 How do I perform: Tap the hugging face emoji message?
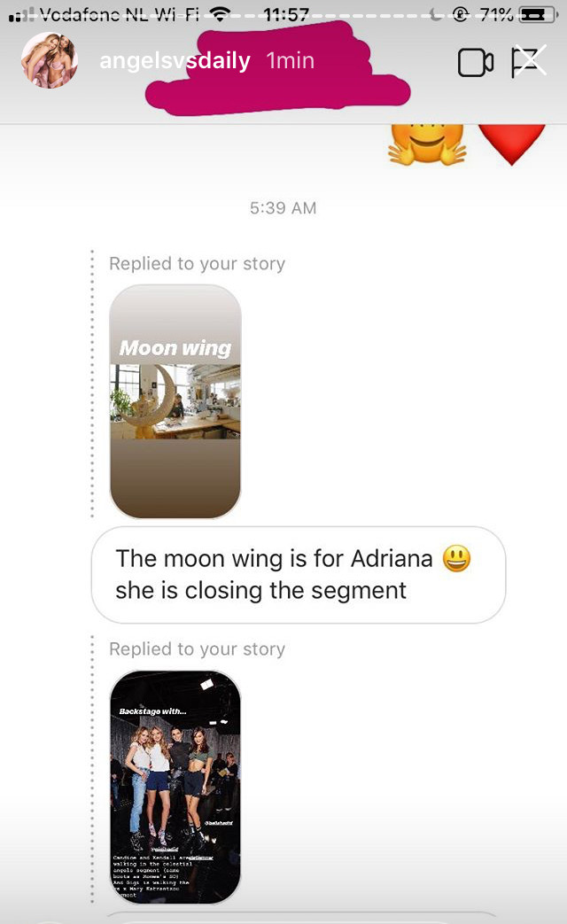tap(427, 143)
